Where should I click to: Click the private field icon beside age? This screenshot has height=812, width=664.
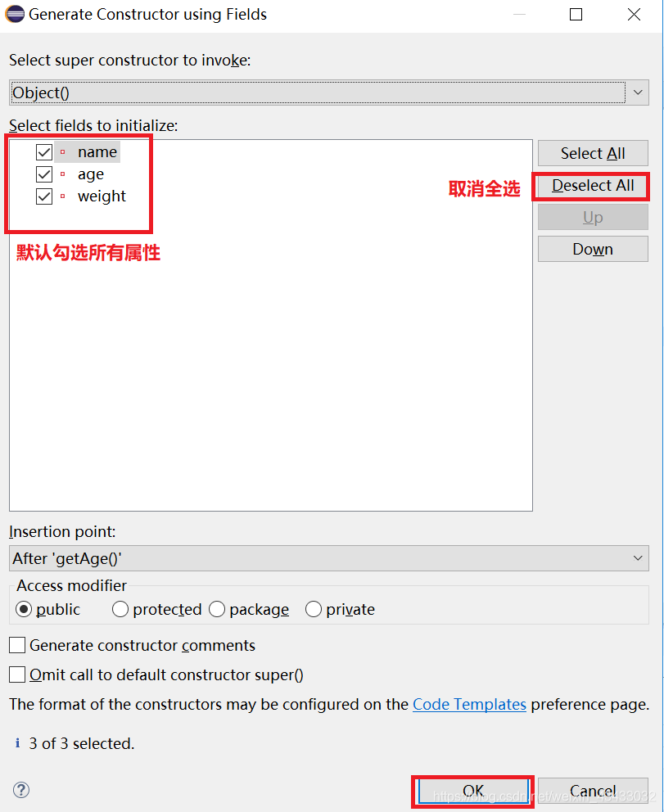[x=63, y=174]
